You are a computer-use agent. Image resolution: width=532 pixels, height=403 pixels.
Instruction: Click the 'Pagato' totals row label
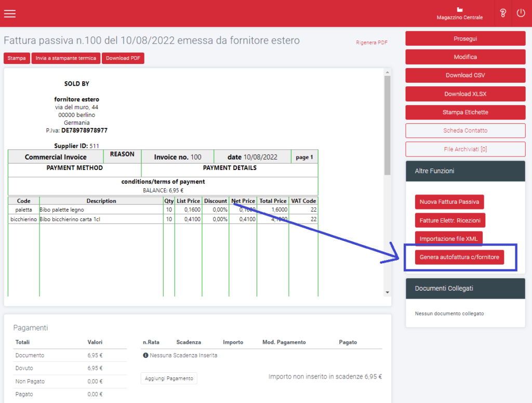[x=24, y=394]
